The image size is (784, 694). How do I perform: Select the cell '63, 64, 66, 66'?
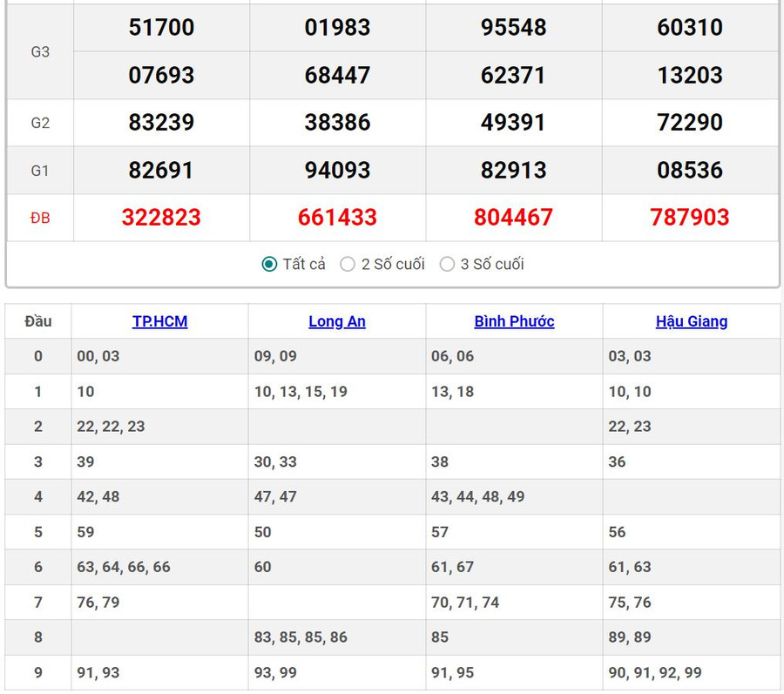tap(124, 567)
